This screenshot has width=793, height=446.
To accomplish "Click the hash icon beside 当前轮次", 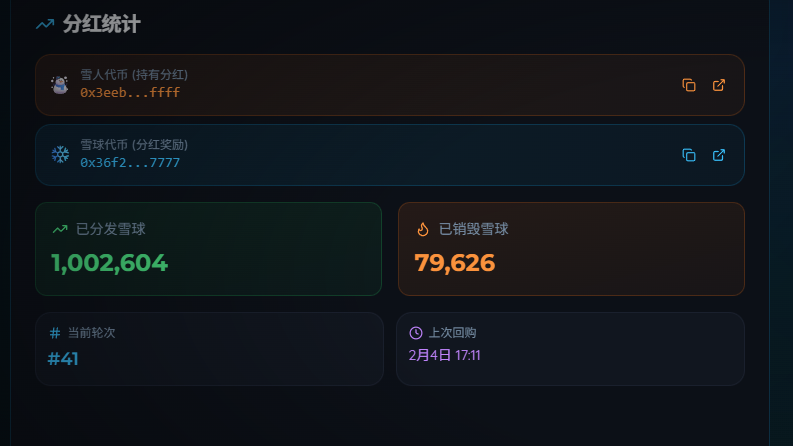I will tap(55, 332).
